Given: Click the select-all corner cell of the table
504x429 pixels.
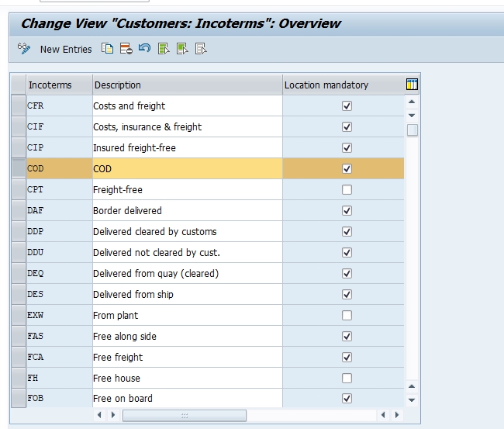Looking at the screenshot, I should [19, 85].
